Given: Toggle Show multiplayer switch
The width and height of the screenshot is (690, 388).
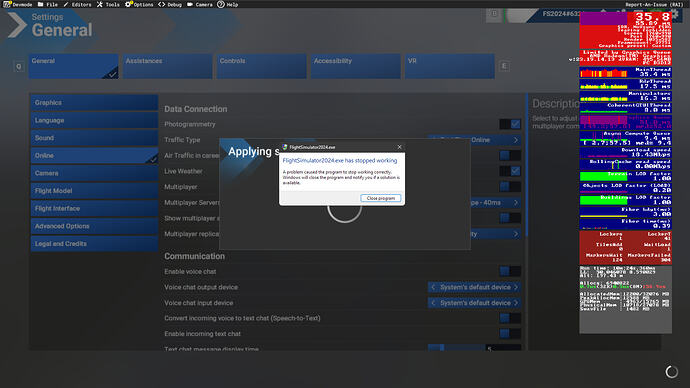Looking at the screenshot, I should click(x=510, y=218).
